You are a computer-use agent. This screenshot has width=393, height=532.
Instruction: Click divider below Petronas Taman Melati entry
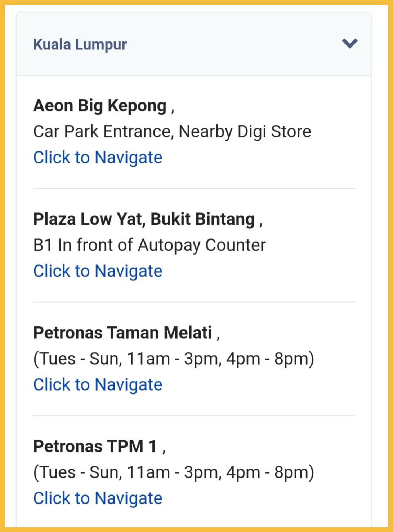click(x=194, y=416)
